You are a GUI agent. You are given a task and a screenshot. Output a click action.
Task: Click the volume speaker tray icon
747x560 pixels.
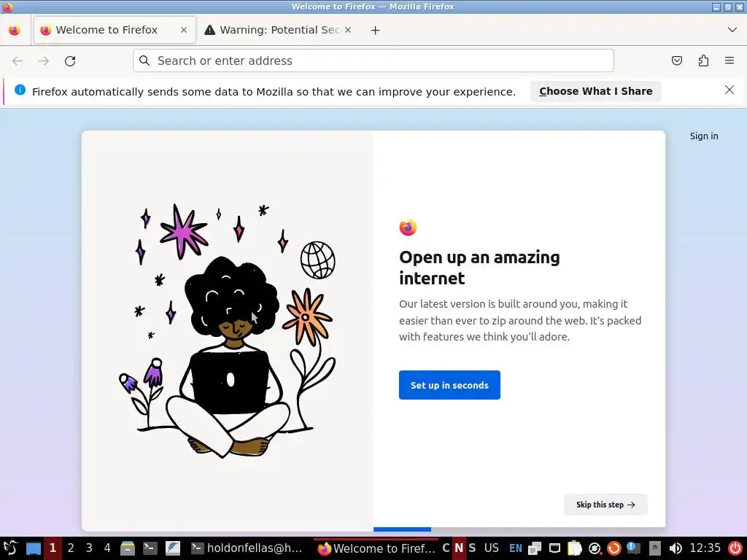click(x=676, y=548)
